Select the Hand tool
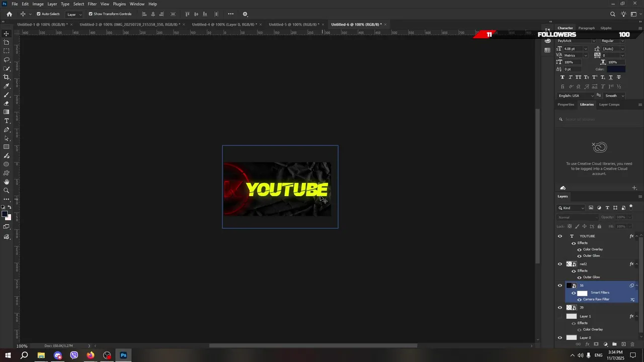Viewport: 644px width, 362px height. click(7, 182)
